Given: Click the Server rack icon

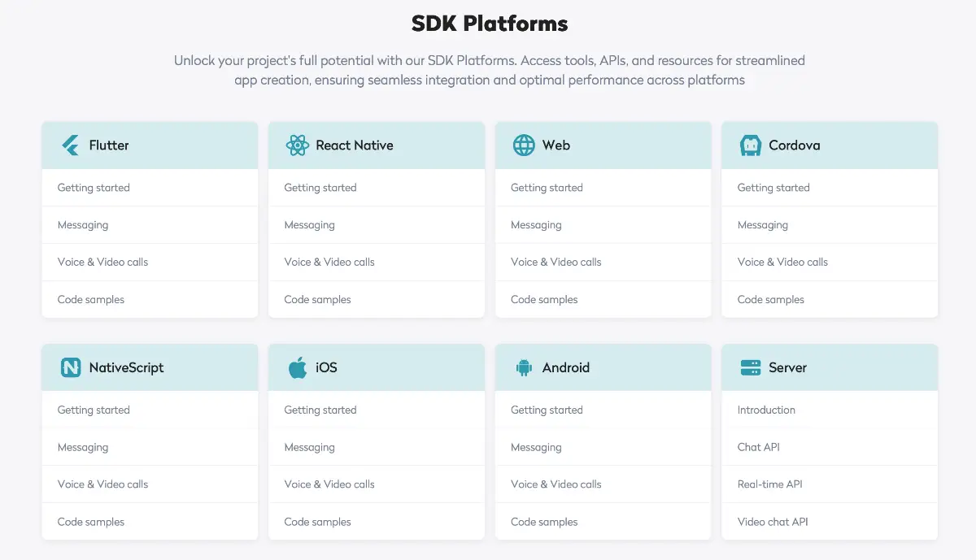Looking at the screenshot, I should pos(750,367).
